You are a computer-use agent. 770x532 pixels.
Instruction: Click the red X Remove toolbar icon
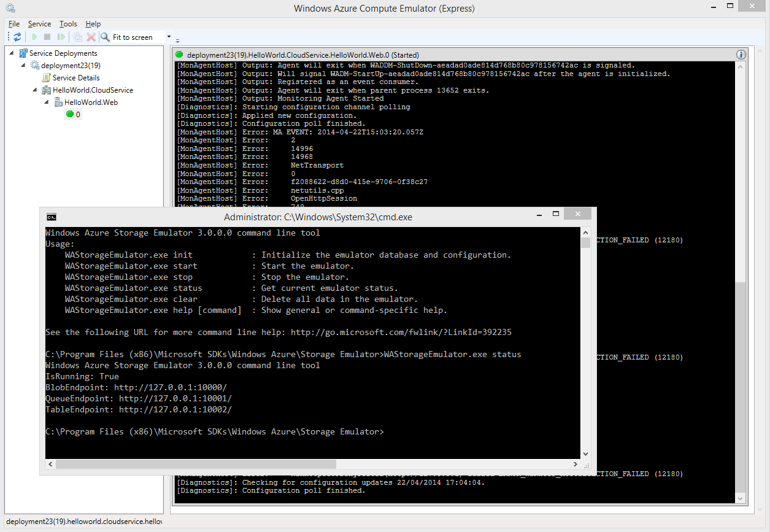coord(91,37)
